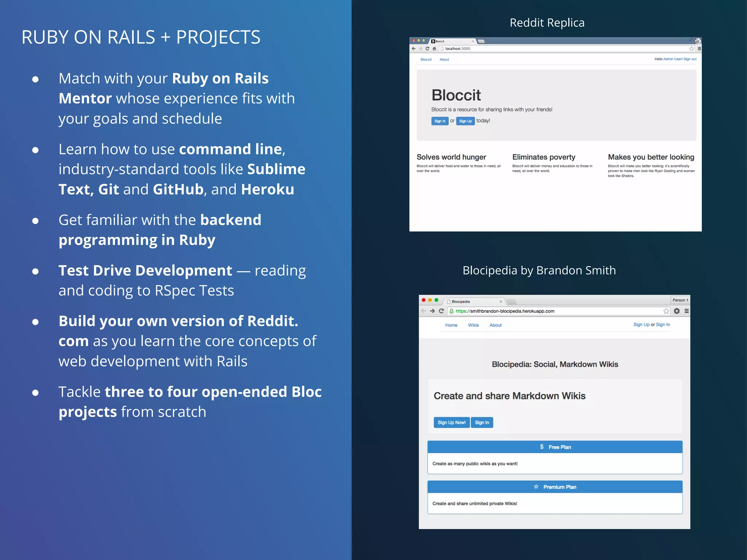Bookmark star in Bloccit browser address bar
The height and width of the screenshot is (560, 747).
tap(692, 48)
